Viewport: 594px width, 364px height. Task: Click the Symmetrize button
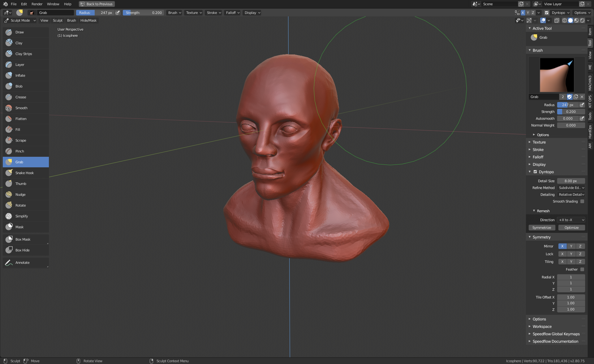click(x=542, y=228)
